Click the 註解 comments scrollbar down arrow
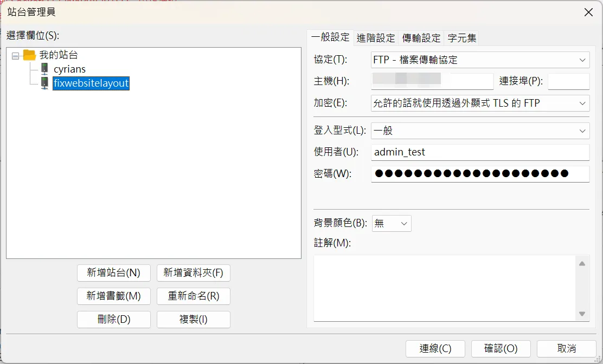 582,314
